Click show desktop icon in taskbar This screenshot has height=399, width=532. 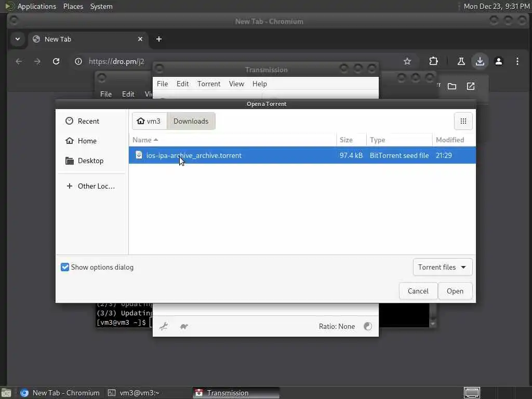[x=6, y=393]
